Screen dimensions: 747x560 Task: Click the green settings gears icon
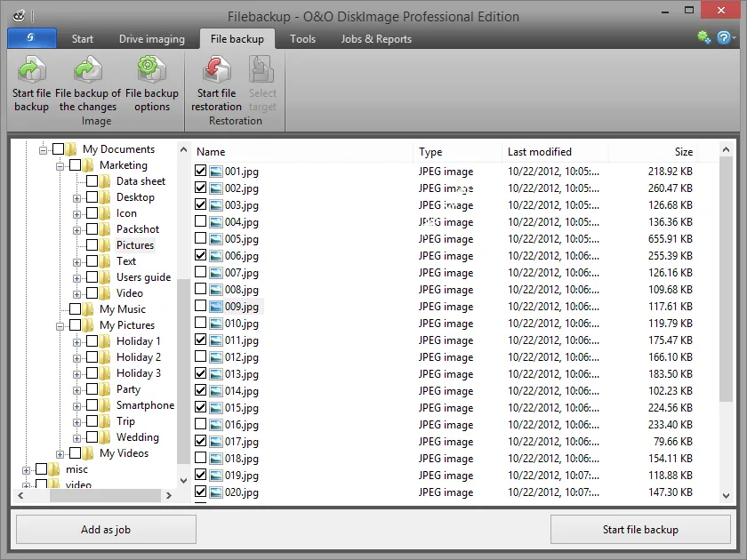coord(704,37)
